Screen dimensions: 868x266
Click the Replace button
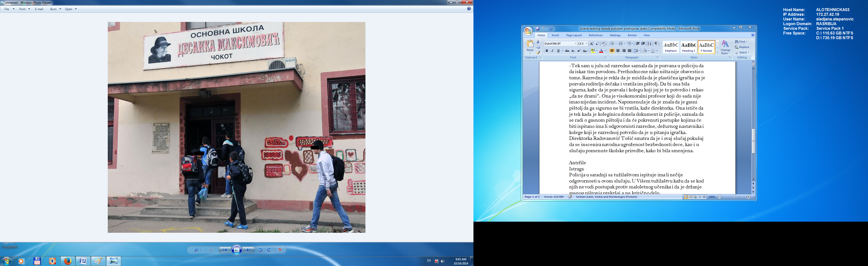742,47
